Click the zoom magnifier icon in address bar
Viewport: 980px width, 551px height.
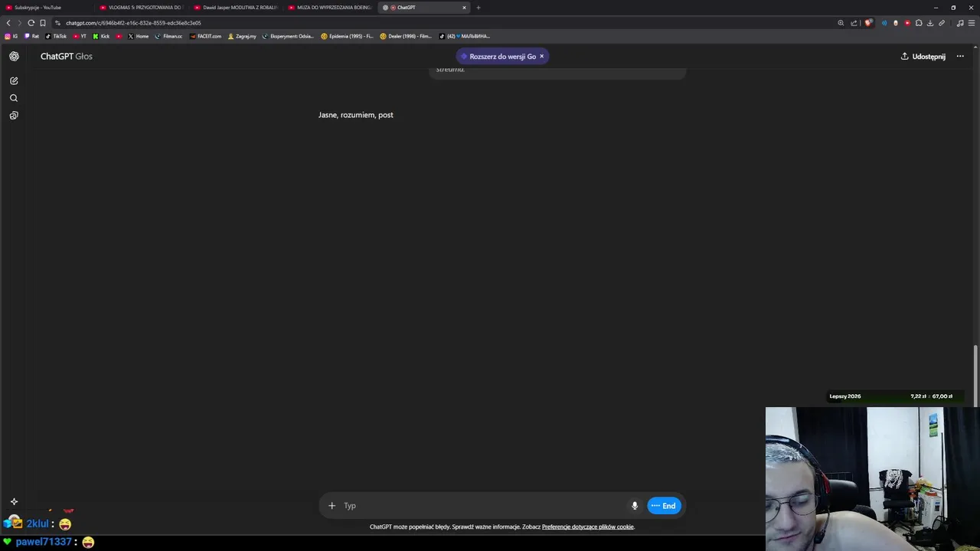click(841, 23)
